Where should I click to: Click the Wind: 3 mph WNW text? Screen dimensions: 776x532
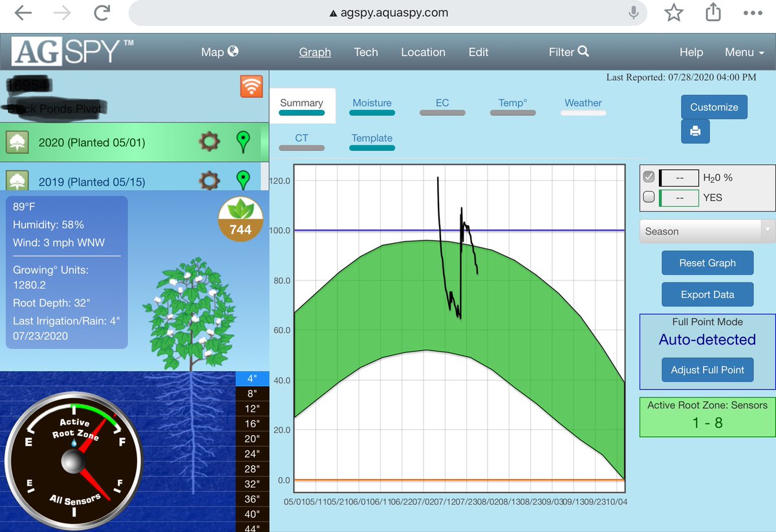pos(59,243)
